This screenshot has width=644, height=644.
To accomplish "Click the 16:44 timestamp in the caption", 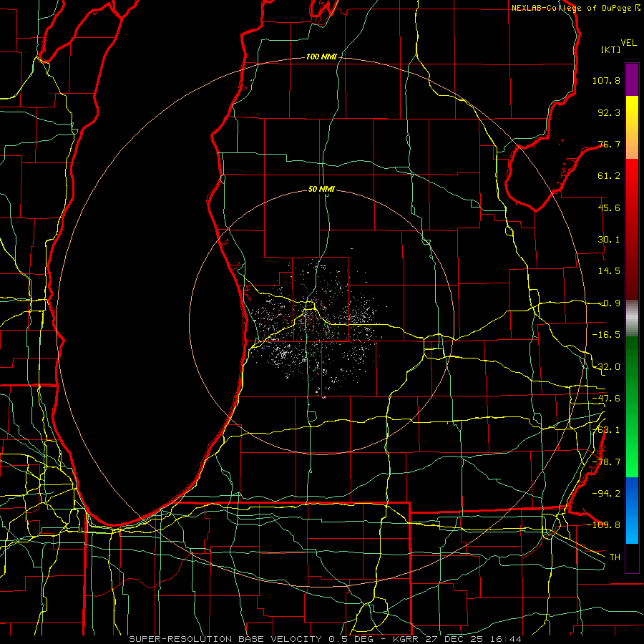I will (x=507, y=639).
